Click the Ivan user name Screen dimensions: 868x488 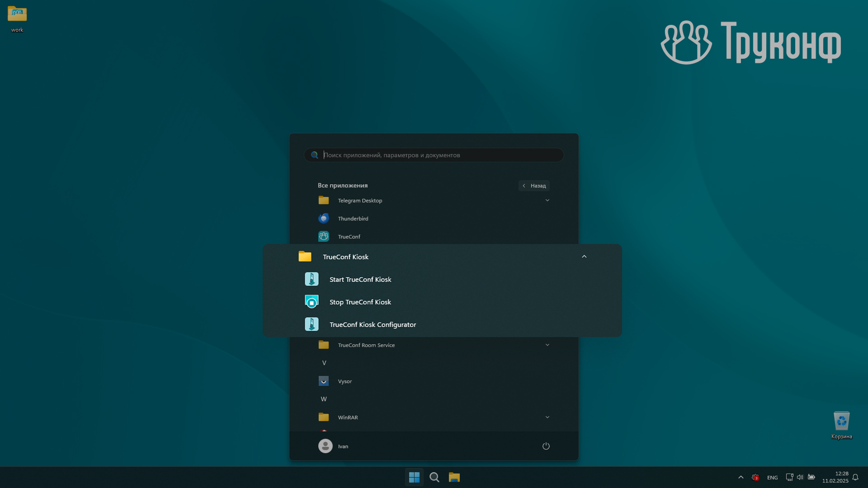click(343, 446)
